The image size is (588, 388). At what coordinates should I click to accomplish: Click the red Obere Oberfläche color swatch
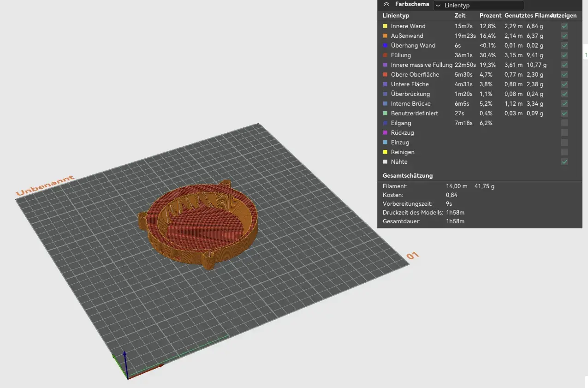(385, 75)
